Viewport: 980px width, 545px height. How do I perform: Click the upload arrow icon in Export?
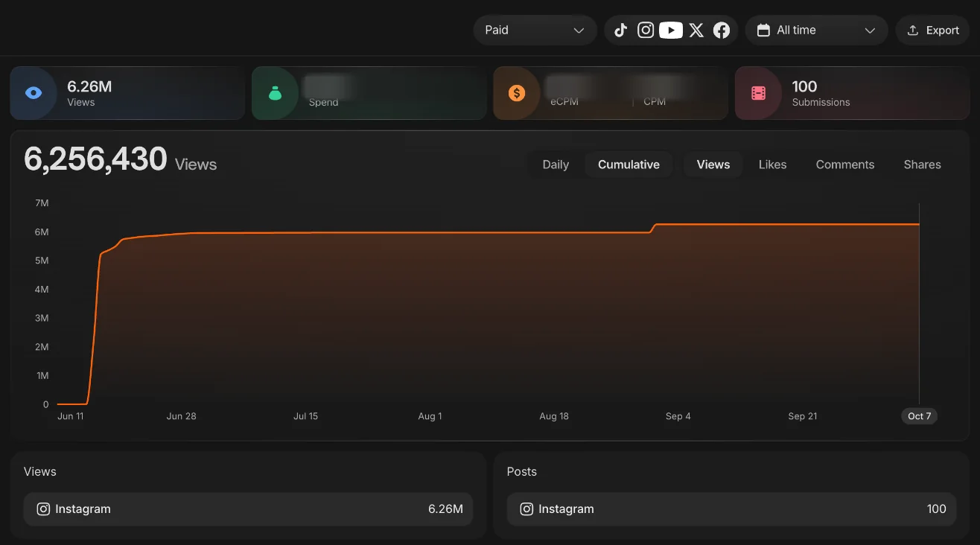click(x=912, y=31)
